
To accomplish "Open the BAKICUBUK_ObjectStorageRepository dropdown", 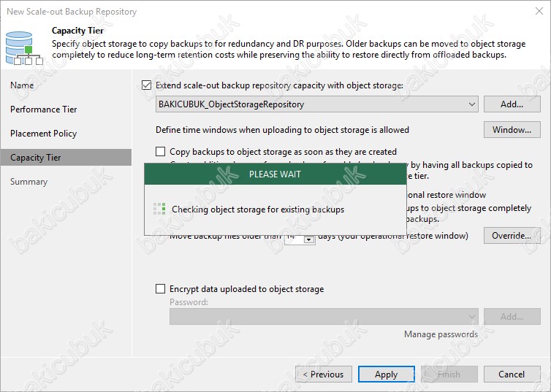I will pos(471,104).
